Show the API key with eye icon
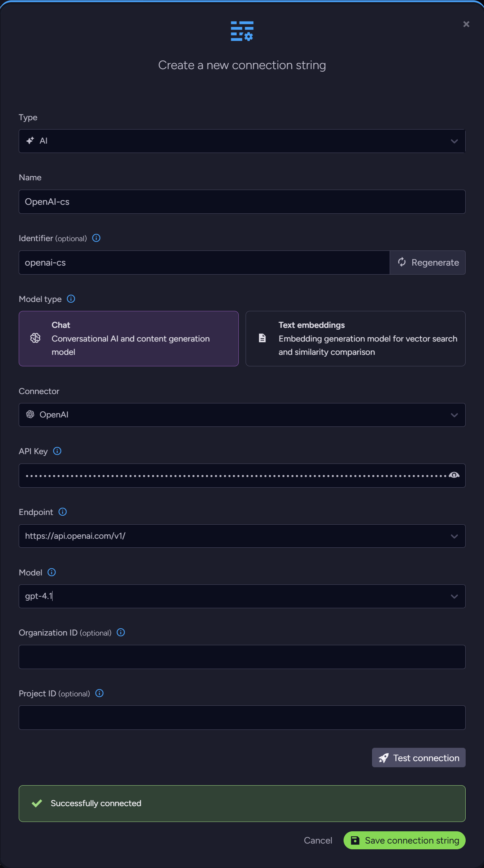Image resolution: width=484 pixels, height=868 pixels. (454, 475)
